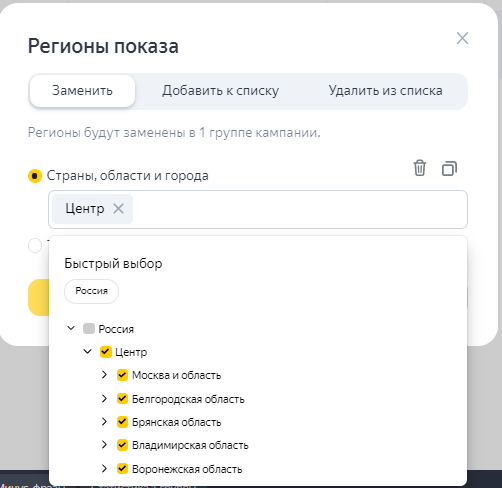The height and width of the screenshot is (488, 502).
Task: Select the Страны, области и города radio button
Action: 35,176
